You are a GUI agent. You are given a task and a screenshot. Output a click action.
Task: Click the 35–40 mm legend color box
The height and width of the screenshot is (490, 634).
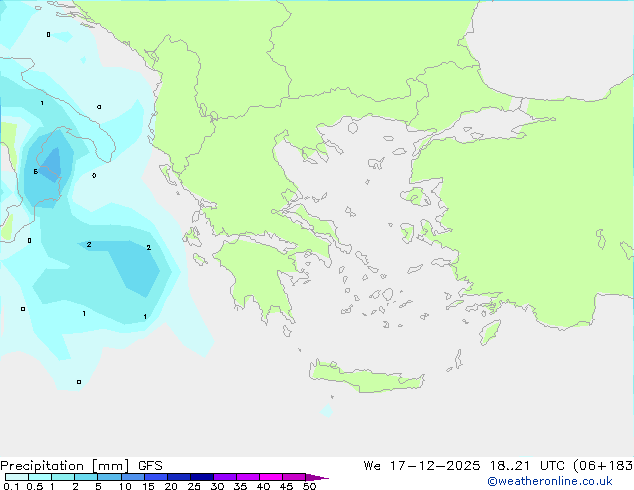(248, 477)
